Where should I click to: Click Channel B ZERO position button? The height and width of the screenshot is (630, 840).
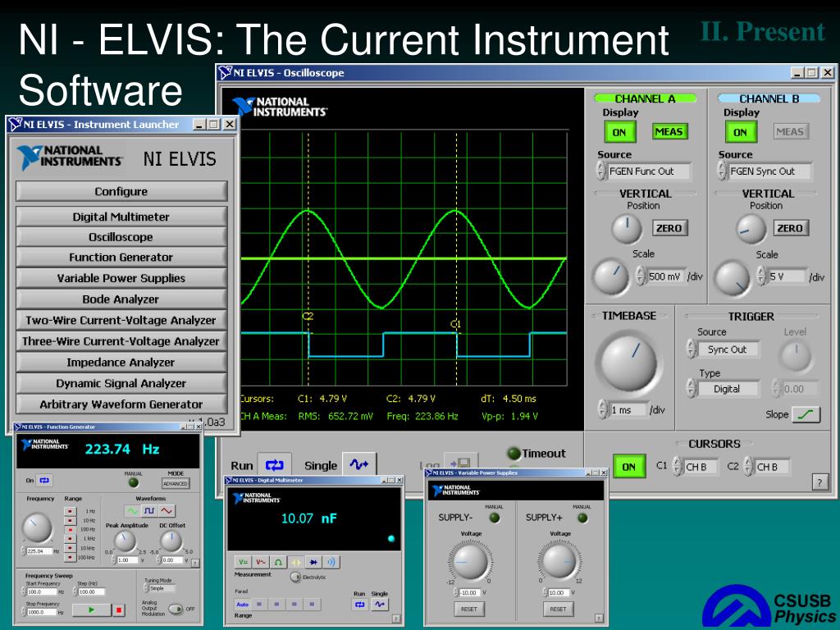point(790,228)
